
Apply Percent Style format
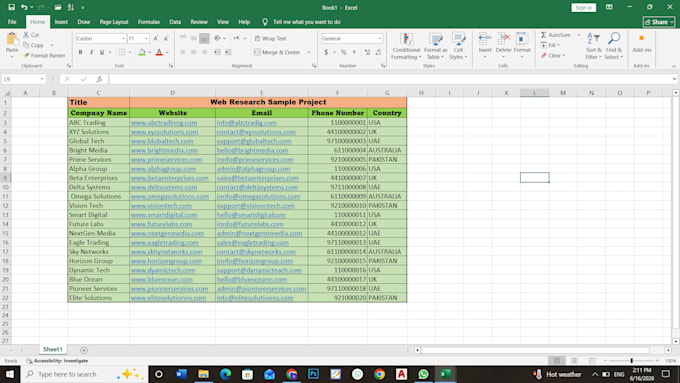coord(343,52)
